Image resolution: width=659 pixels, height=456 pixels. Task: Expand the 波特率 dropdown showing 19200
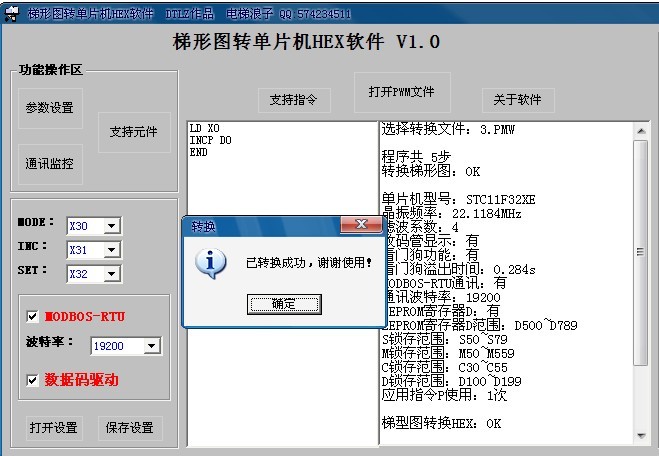[x=151, y=346]
